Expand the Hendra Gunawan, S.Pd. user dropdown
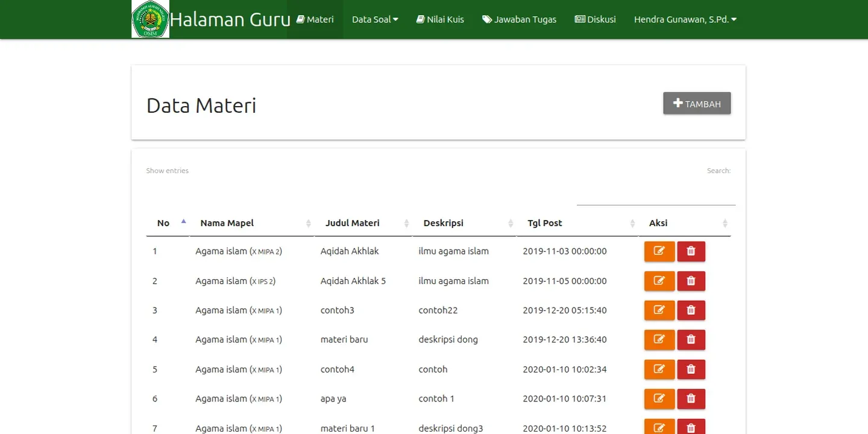Viewport: 868px width, 434px height. coord(685,19)
